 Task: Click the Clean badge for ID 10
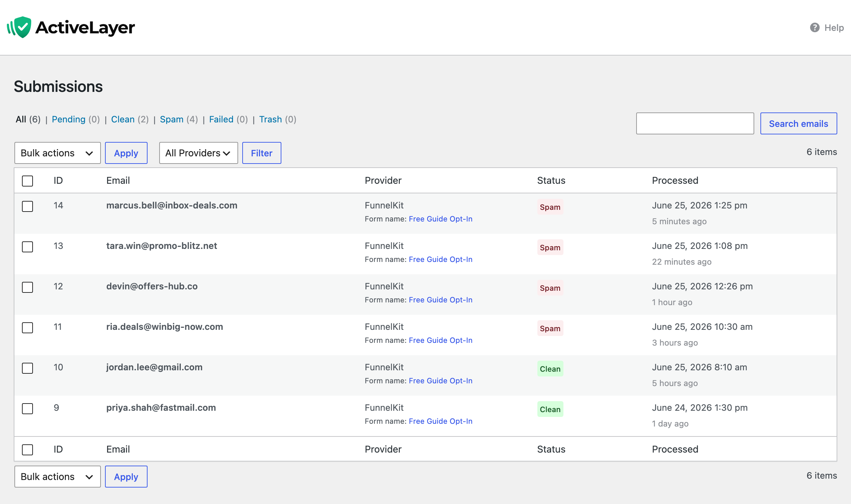[x=550, y=369]
